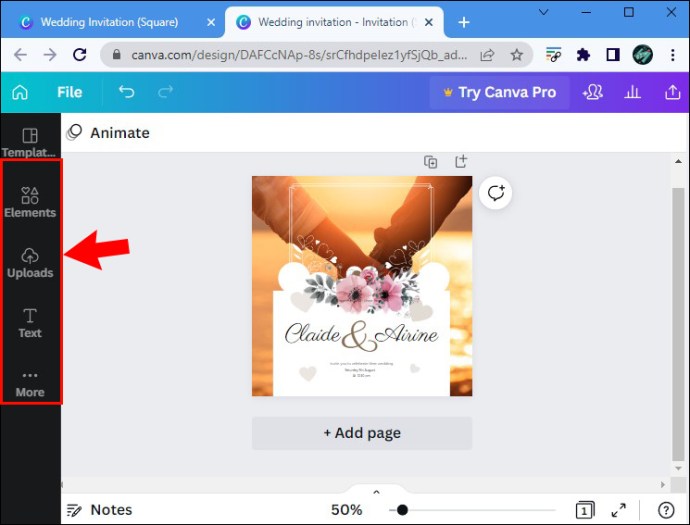Viewport: 690px width, 525px height.
Task: Expand the More sidebar options
Action: tap(30, 384)
